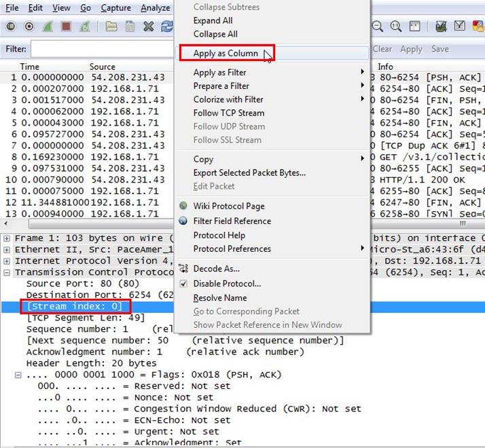The width and height of the screenshot is (485, 448).
Task: Collapse the Transmission Control Protocol node
Action: pos(7,272)
